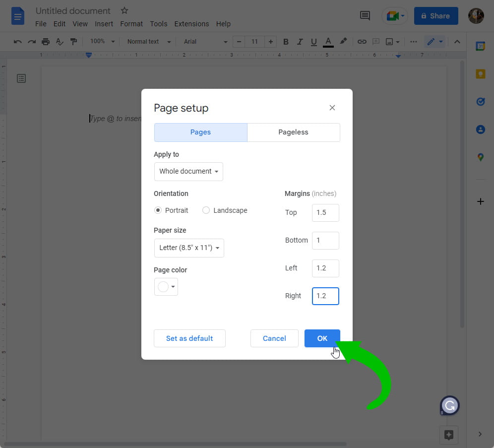
Task: Toggle bold formatting
Action: [x=286, y=42]
